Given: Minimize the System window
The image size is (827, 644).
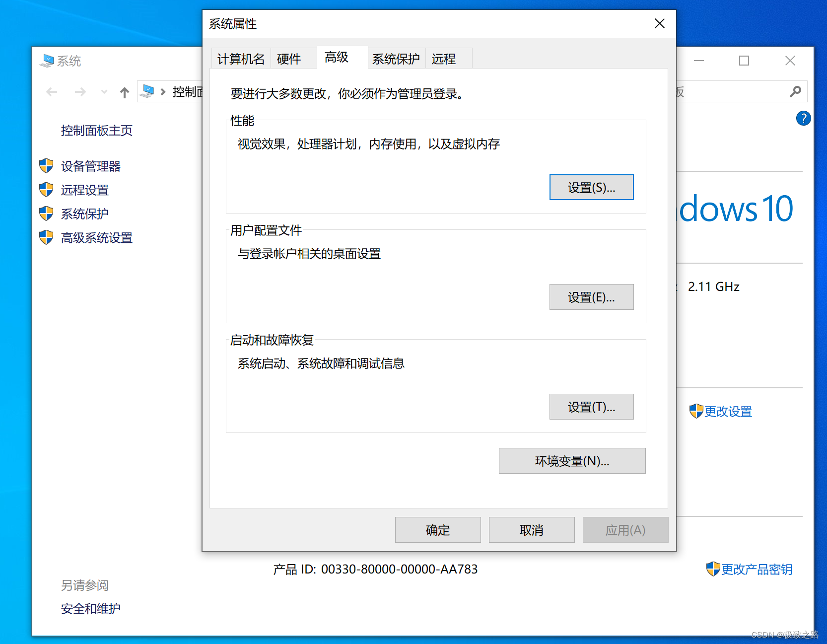Looking at the screenshot, I should [699, 61].
